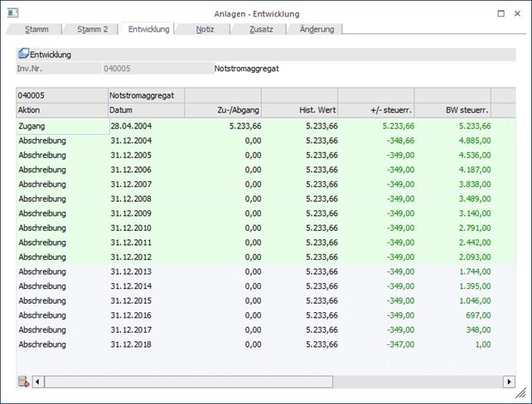This screenshot has height=404, width=532.
Task: Sort by the Datum column header
Action: coord(146,110)
